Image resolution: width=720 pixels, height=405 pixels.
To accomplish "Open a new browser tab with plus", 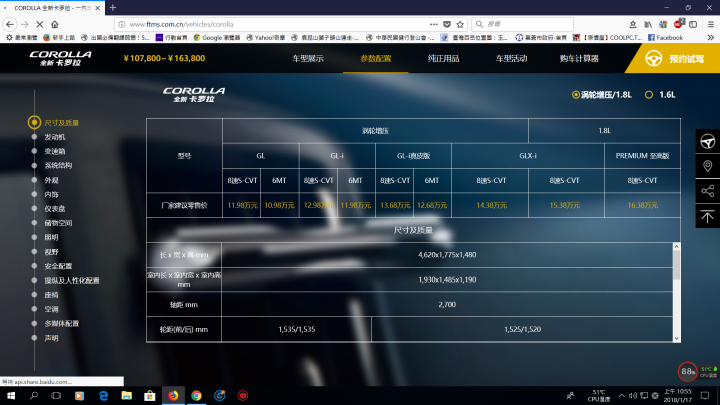I will [112, 8].
